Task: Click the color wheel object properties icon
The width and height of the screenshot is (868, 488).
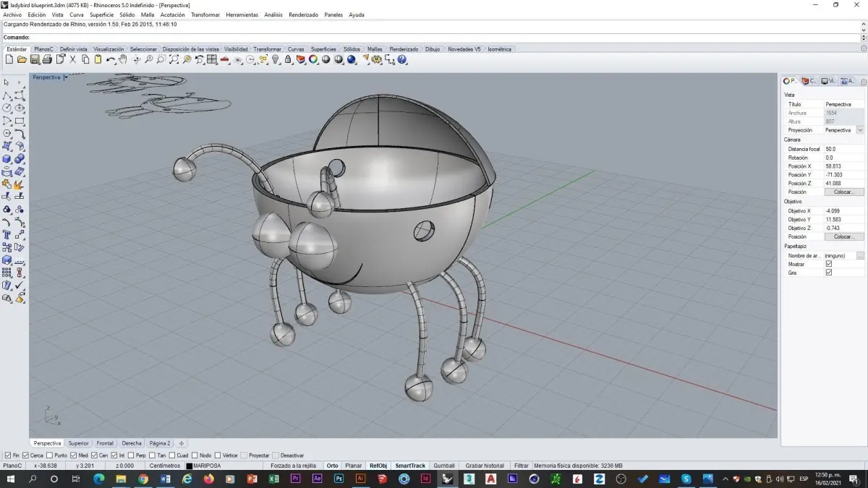Action: [x=313, y=59]
